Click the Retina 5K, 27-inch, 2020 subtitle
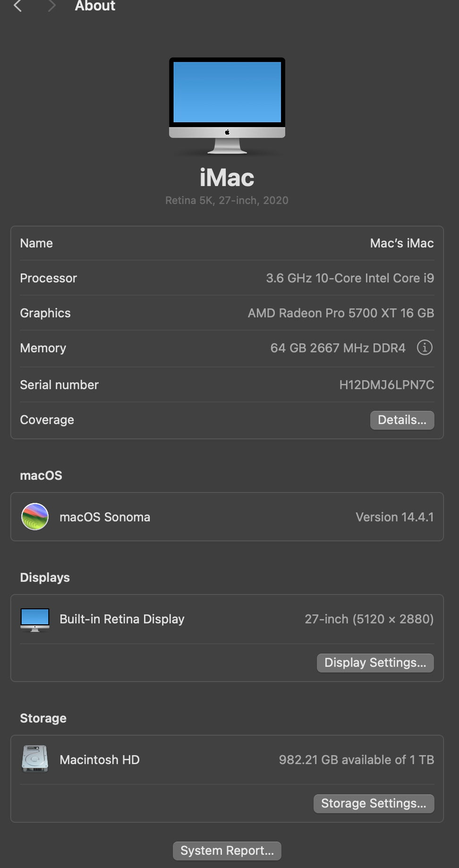Screen dimensions: 459x868 [227, 200]
